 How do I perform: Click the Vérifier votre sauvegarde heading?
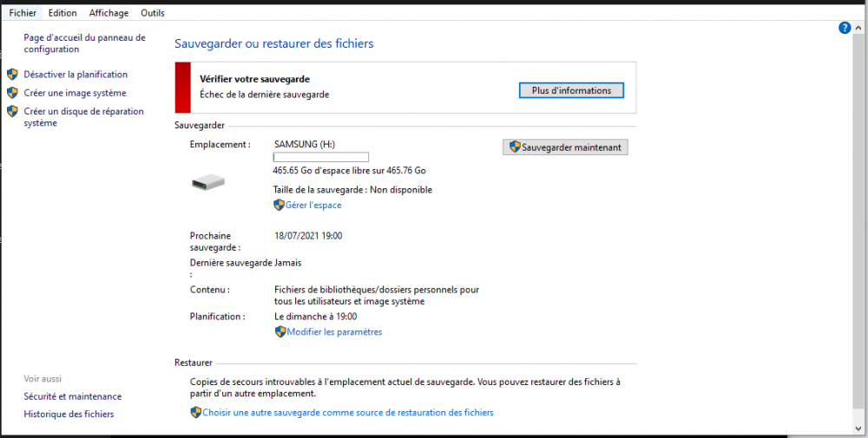[x=254, y=79]
